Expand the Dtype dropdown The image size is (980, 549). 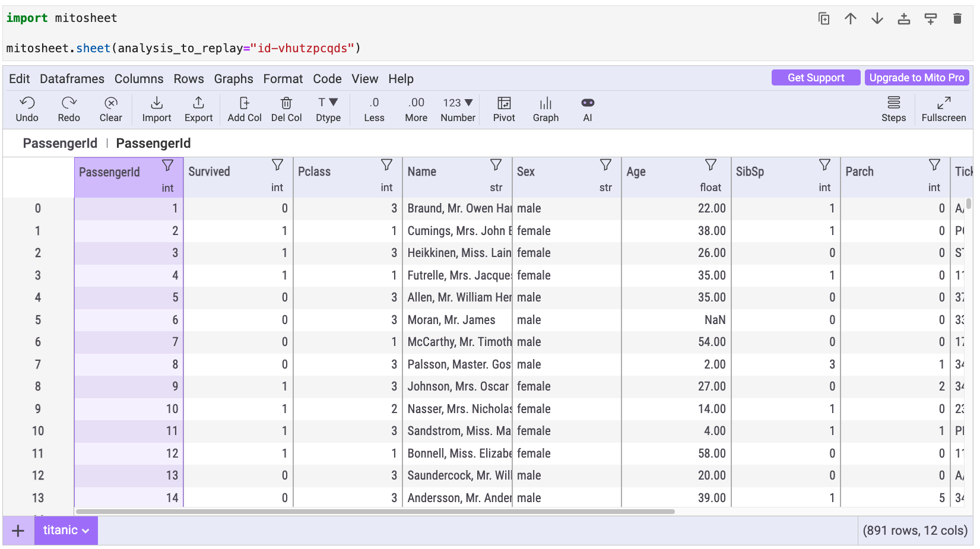(328, 109)
